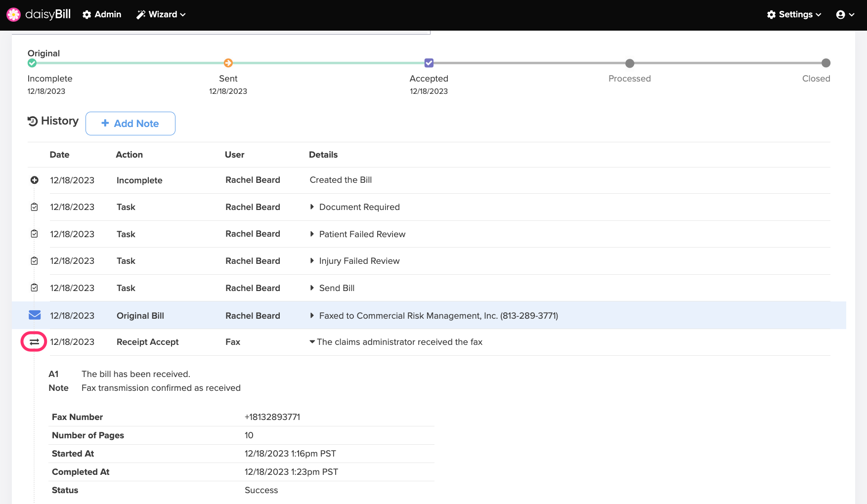Click the plus icon beside Incomplete row
Screen dimensions: 867x504
[x=35, y=180]
